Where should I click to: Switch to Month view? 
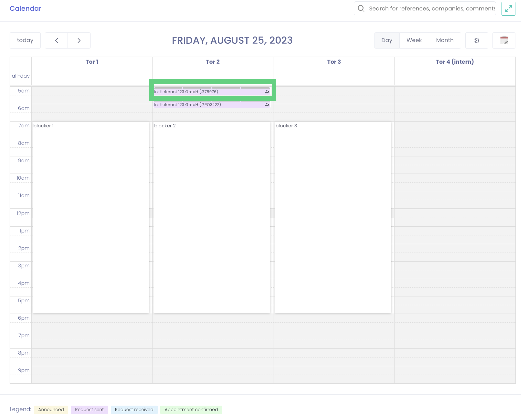click(x=445, y=41)
